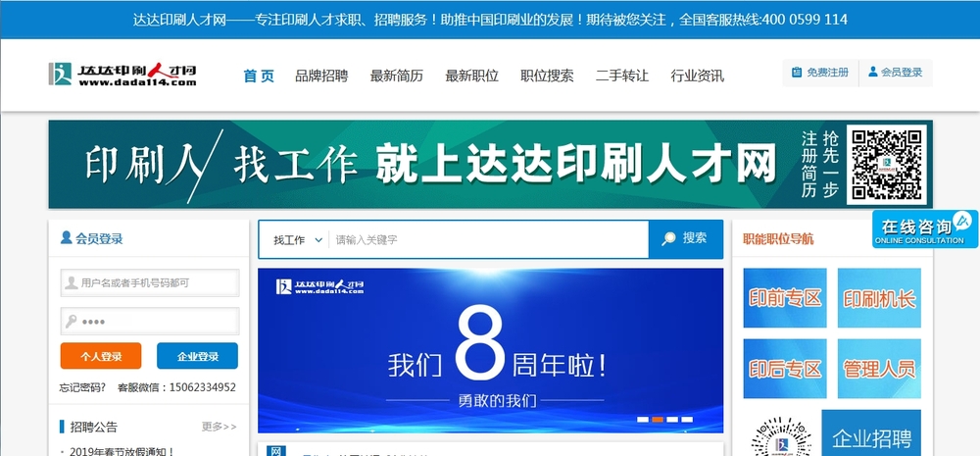Open 职位搜索 in the navigation
The image size is (980, 456).
(x=547, y=76)
